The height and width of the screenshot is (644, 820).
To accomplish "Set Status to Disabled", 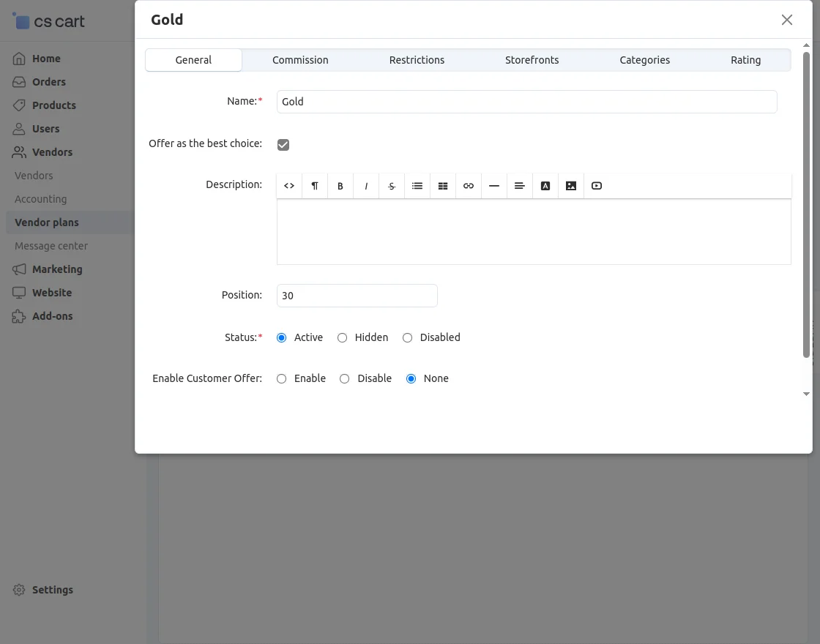I will (407, 338).
